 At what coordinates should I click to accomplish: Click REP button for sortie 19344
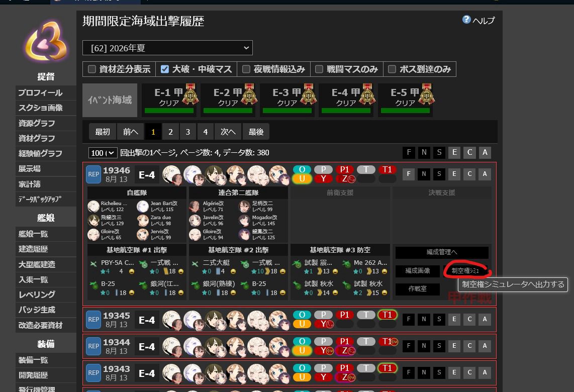93,346
